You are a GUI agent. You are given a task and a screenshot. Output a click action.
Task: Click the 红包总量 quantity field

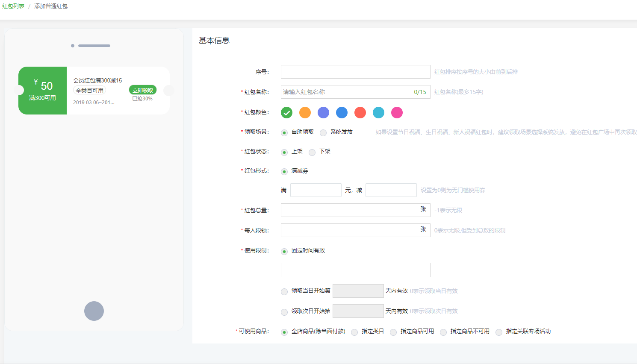pyautogui.click(x=348, y=210)
